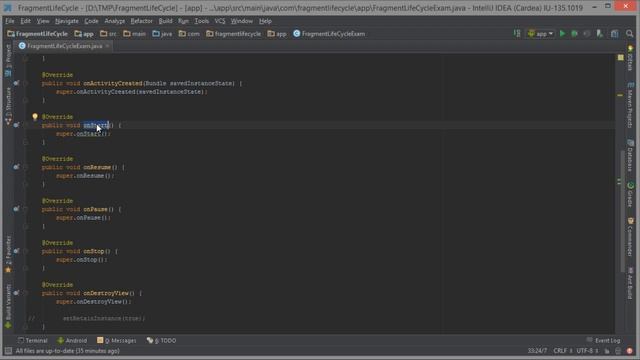640x360 pixels.
Task: Open the Event Log
Action: tap(604, 340)
